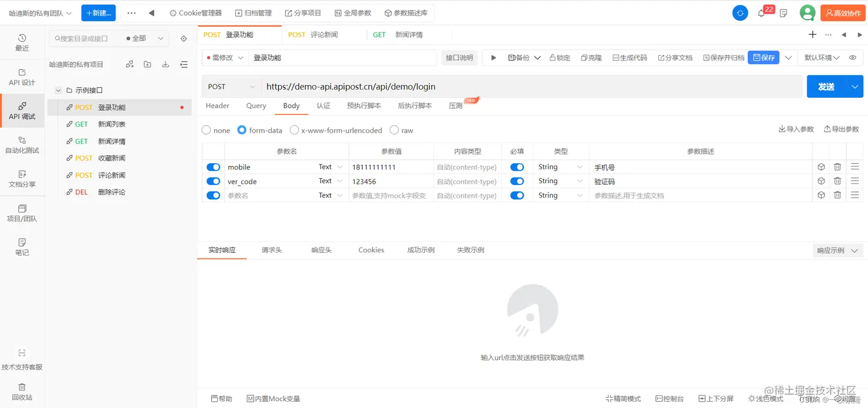Click the +新建 button
This screenshot has width=868, height=408.
[98, 13]
